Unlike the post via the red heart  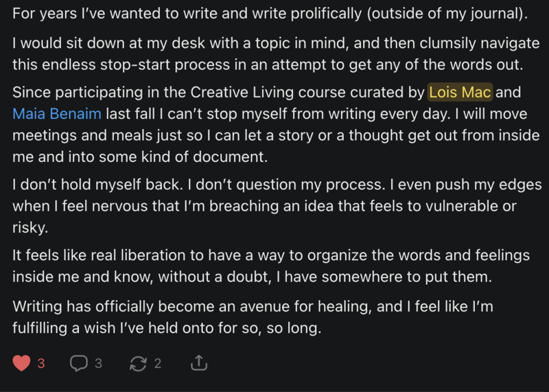click(x=21, y=363)
